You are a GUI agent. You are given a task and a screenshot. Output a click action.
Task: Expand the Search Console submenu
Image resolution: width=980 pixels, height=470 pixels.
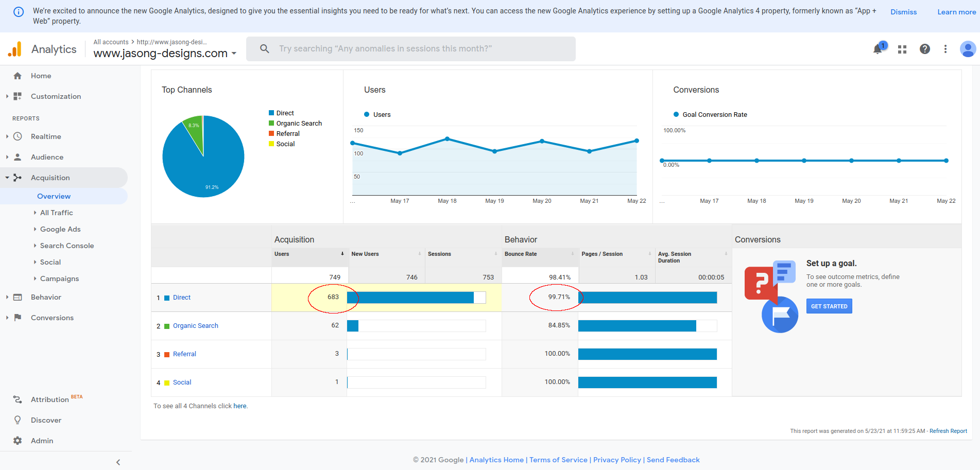[35, 246]
